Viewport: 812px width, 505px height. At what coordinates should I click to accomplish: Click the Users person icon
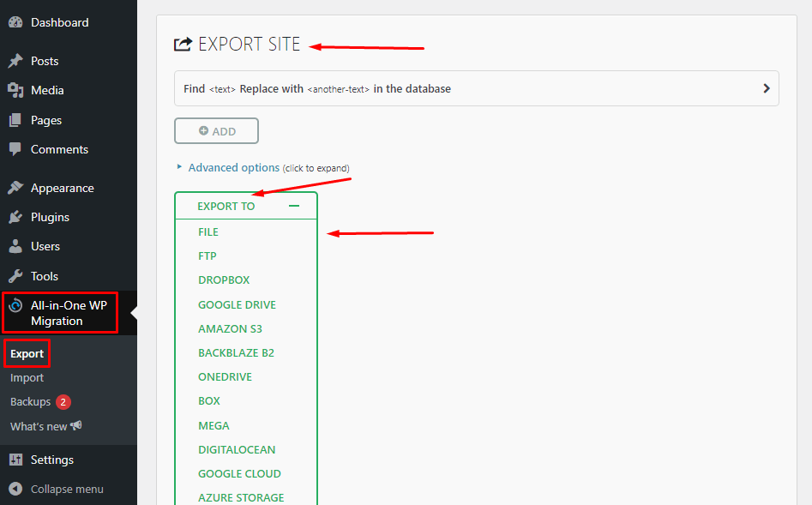(15, 246)
